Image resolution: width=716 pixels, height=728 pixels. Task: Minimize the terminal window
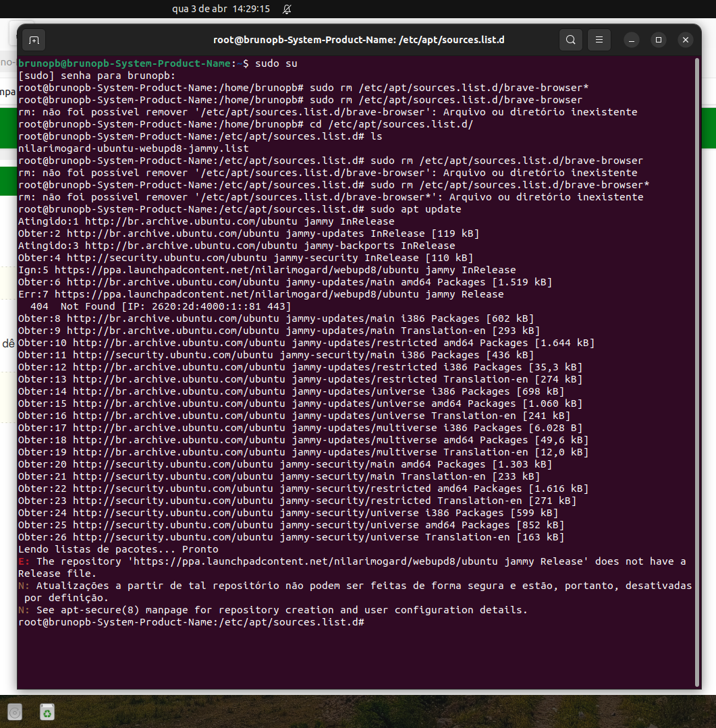tap(632, 40)
